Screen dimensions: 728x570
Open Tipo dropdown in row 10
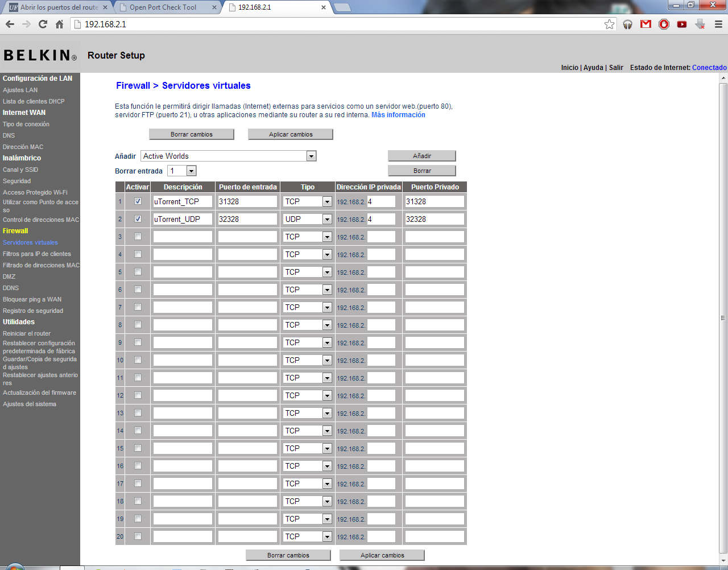tap(308, 360)
